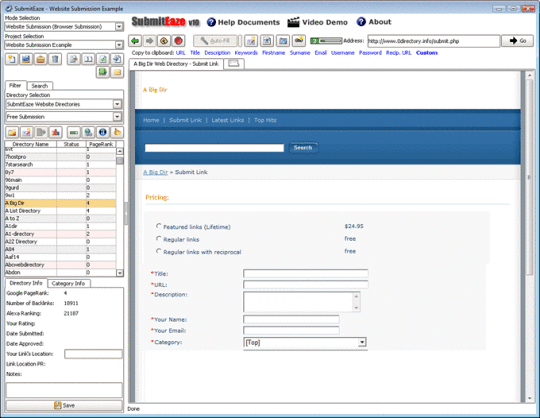This screenshot has height=418, width=540.
Task: Click the green export icon beside envelope
Action: click(103, 72)
